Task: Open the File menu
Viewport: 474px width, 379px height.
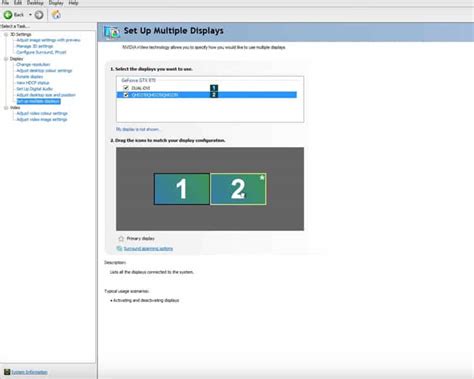Action: [5, 3]
